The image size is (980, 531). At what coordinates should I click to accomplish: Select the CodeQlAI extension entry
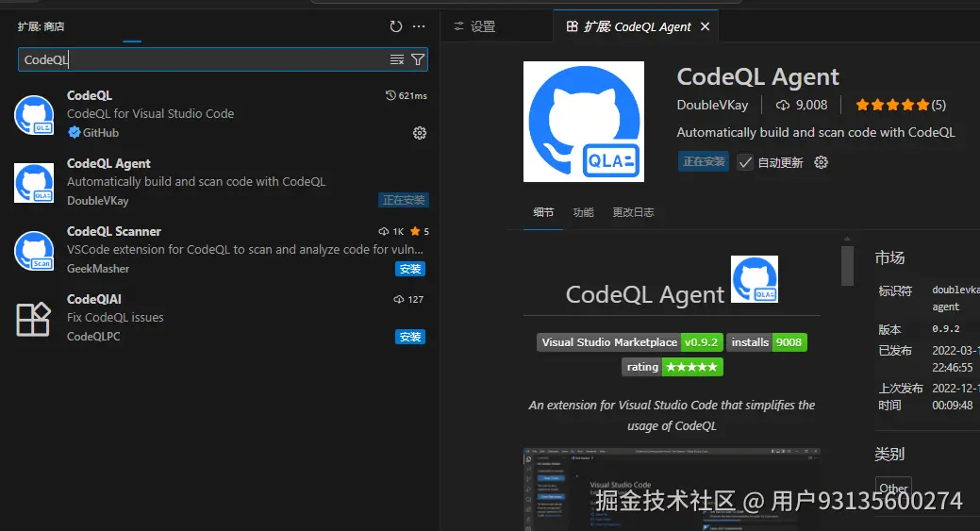click(x=222, y=318)
